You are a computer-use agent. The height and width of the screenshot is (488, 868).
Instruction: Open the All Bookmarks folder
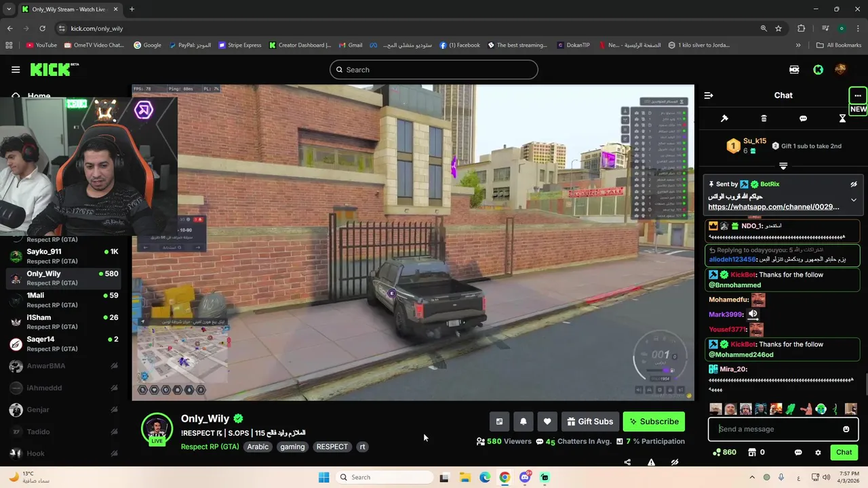pos(839,45)
